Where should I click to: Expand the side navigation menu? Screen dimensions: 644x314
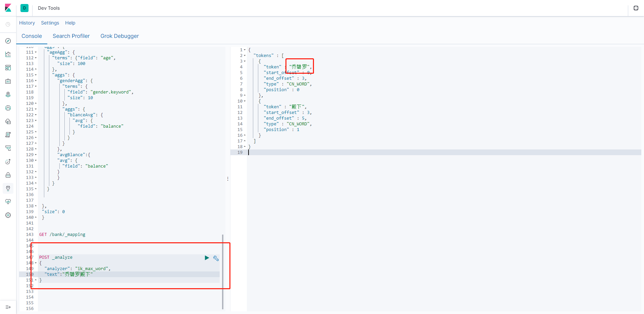click(x=8, y=307)
